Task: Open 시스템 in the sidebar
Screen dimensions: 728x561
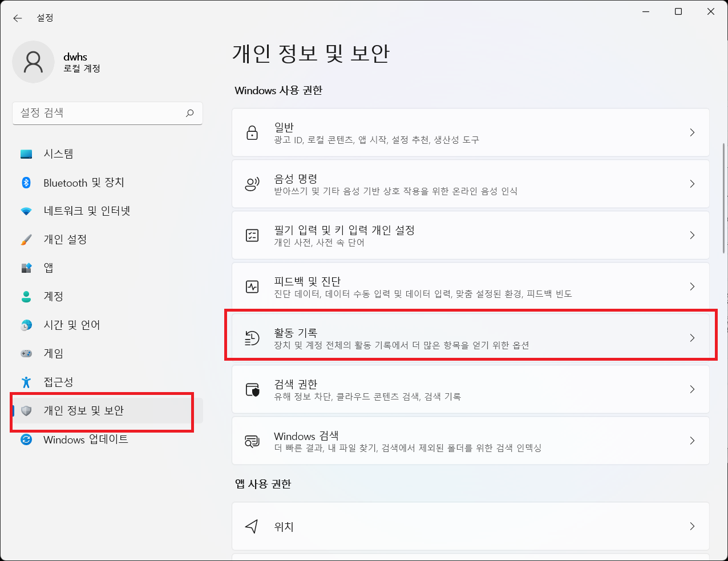Action: pos(107,154)
